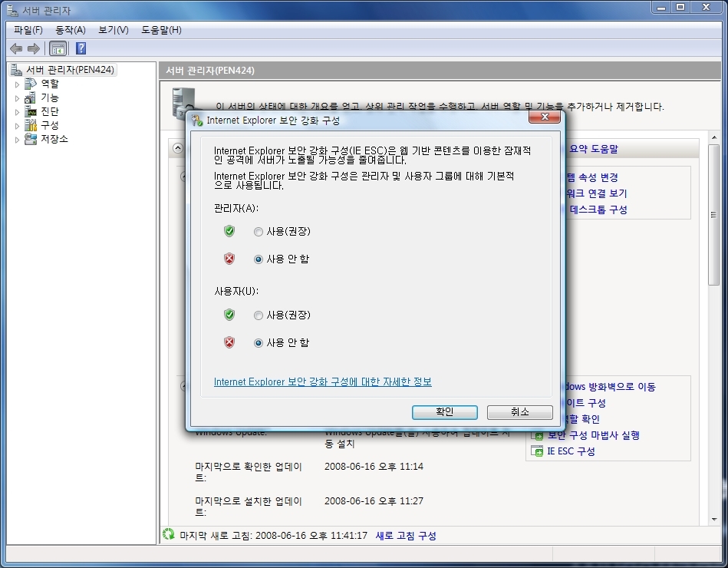Open the 동작(A) menu
The image size is (728, 568).
click(71, 30)
